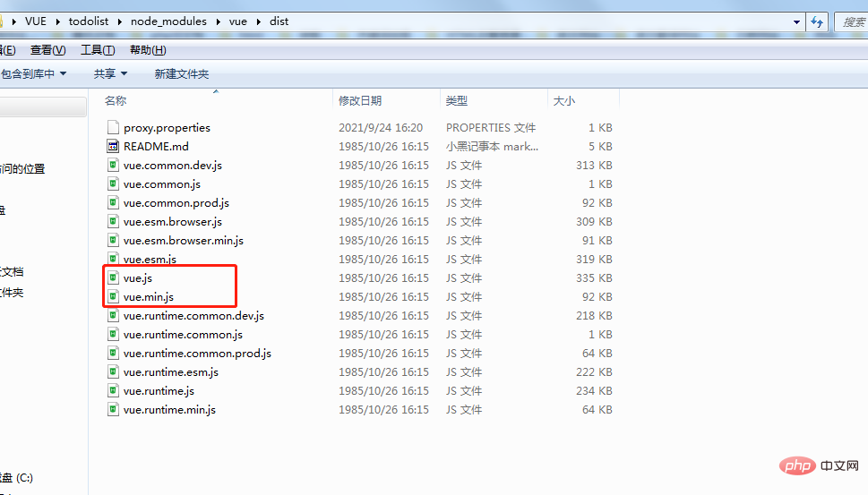Screen dimensions: 868x495
Task: Select the vue.common.dev.js file name
Action: point(173,166)
